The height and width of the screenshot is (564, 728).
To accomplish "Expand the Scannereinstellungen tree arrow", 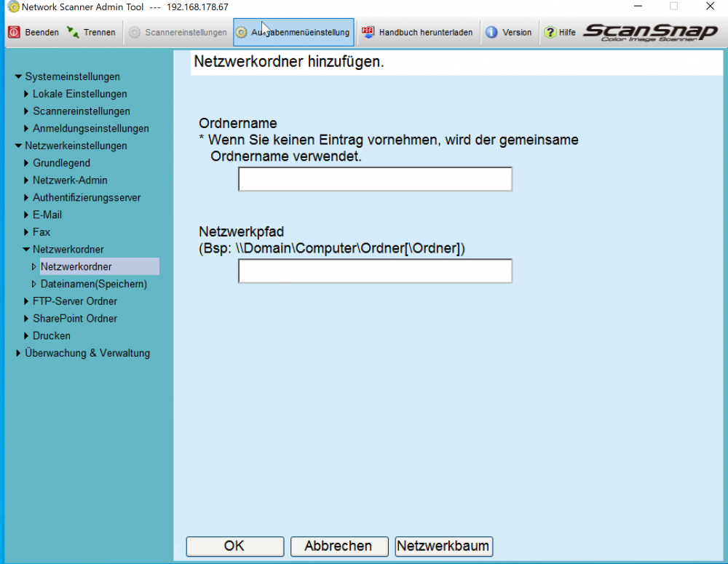I will tap(26, 111).
